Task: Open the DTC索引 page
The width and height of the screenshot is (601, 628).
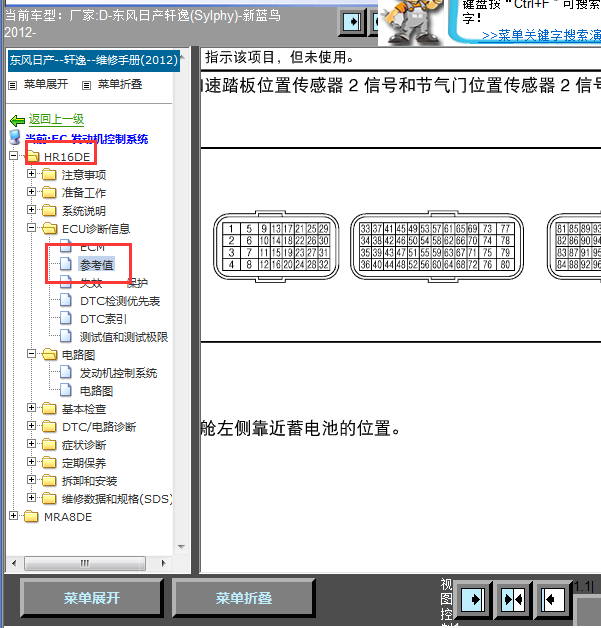Action: (x=103, y=319)
